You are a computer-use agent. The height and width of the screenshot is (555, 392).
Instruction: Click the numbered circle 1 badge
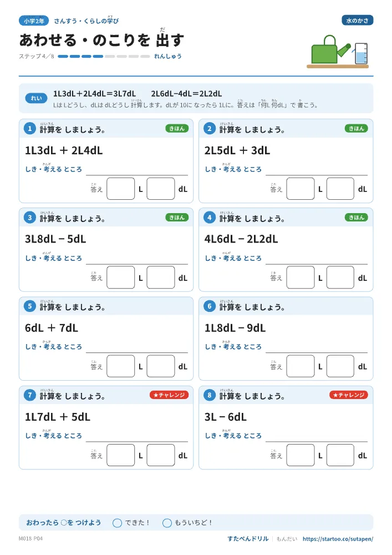30,129
